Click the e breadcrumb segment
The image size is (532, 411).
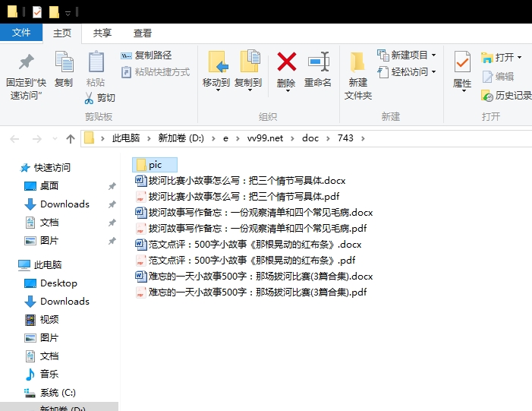(225, 138)
